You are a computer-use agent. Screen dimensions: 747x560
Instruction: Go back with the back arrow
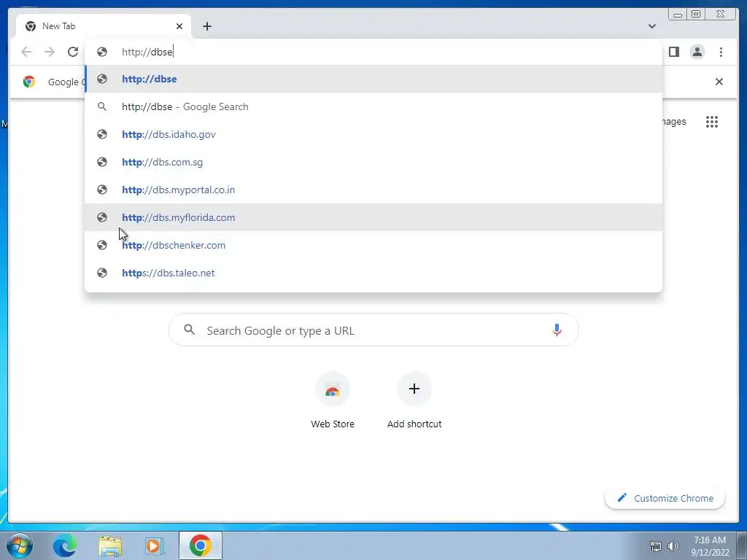(x=26, y=52)
